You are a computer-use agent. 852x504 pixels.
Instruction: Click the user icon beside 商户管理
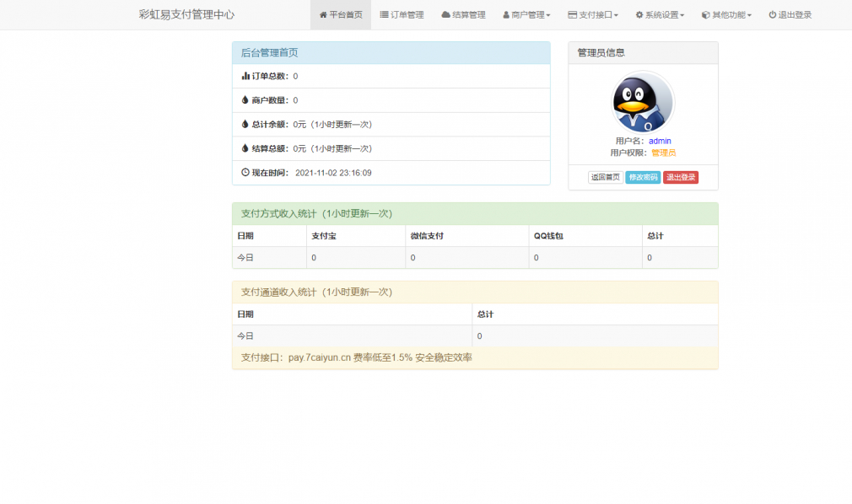(x=505, y=14)
